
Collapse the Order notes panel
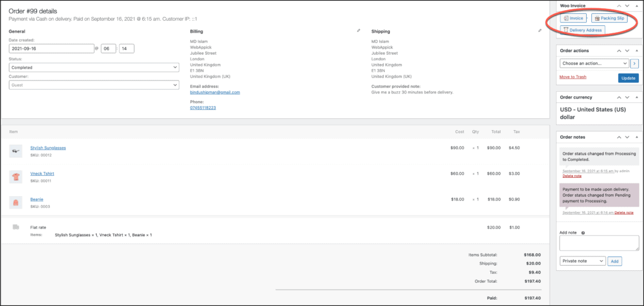pyautogui.click(x=636, y=137)
